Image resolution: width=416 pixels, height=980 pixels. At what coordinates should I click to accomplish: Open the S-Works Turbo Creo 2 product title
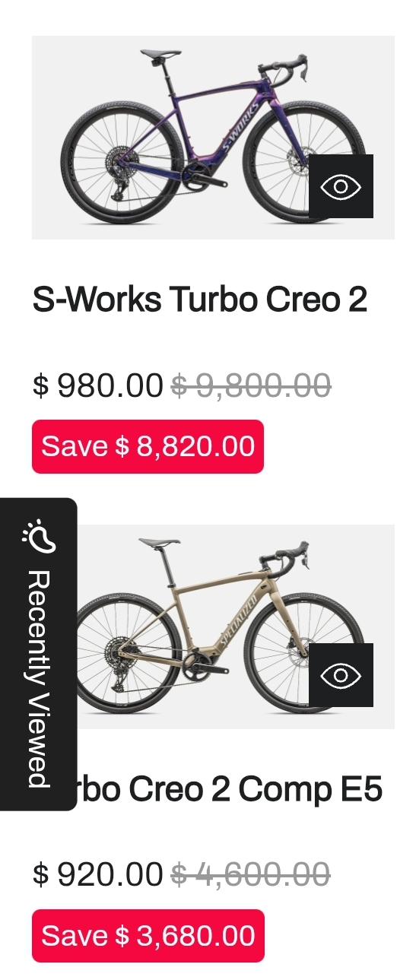[200, 300]
